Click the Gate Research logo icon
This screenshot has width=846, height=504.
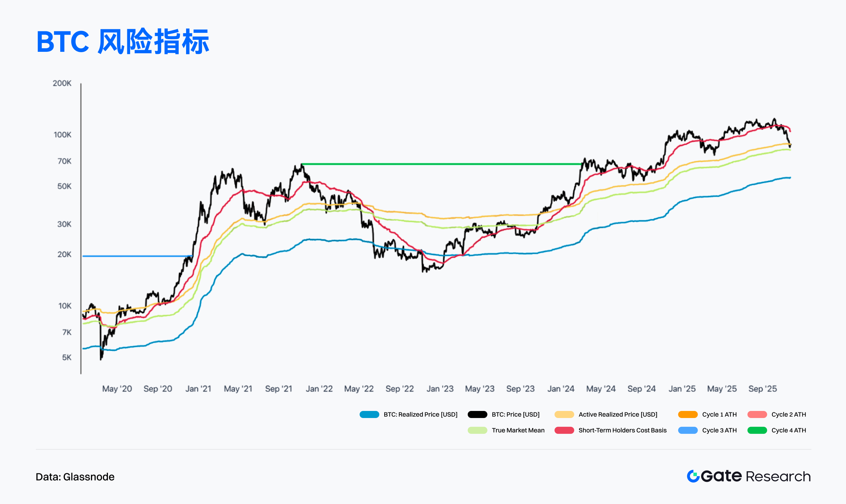click(693, 476)
